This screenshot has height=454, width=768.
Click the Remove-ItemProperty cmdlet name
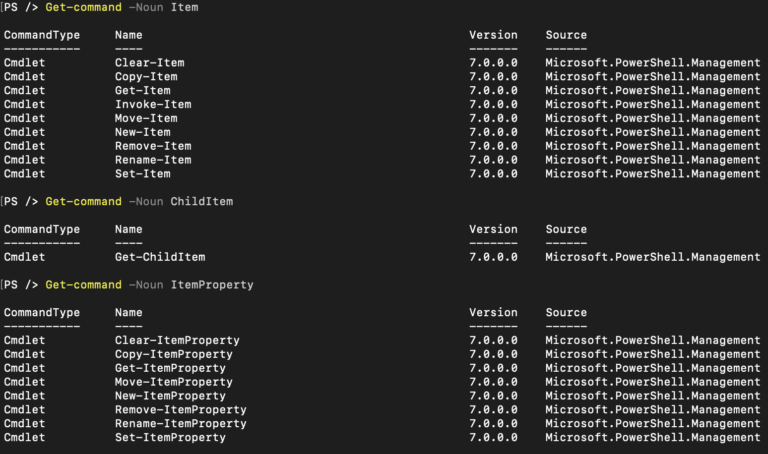pos(181,410)
